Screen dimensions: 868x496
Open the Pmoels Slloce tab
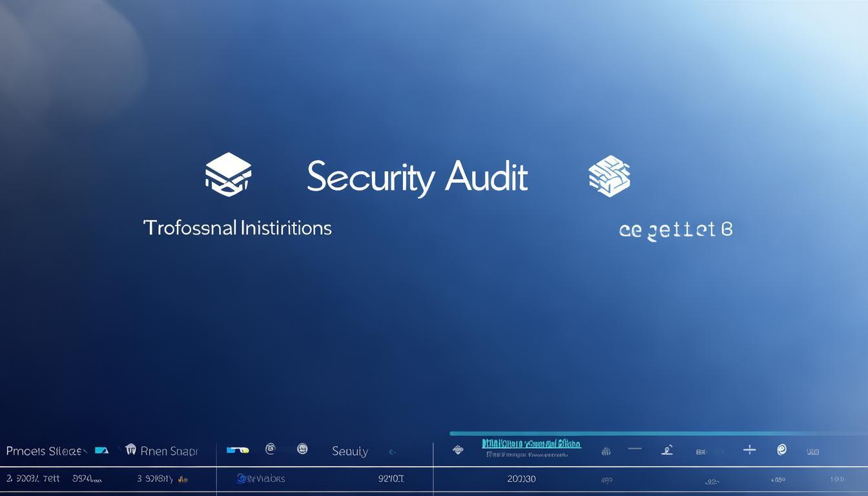click(43, 451)
